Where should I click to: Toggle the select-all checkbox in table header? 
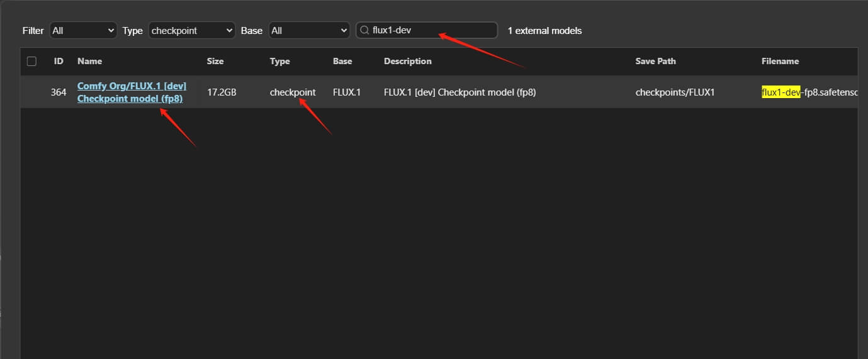point(31,62)
